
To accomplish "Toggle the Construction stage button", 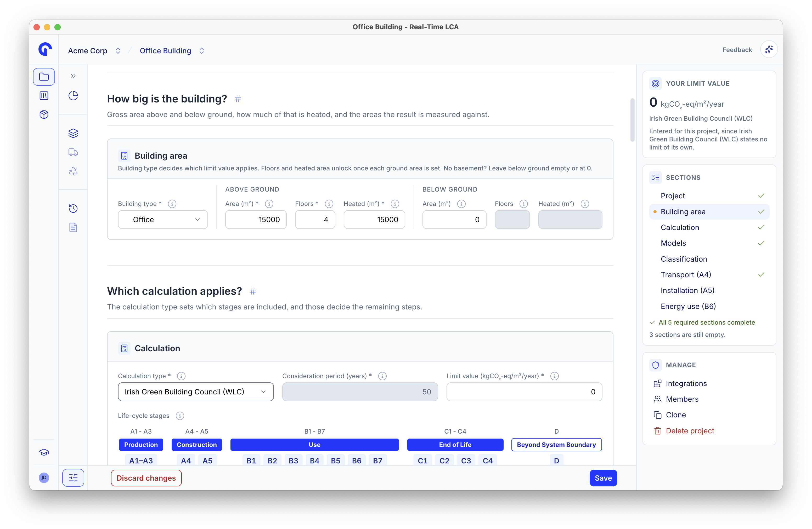I will [x=196, y=445].
